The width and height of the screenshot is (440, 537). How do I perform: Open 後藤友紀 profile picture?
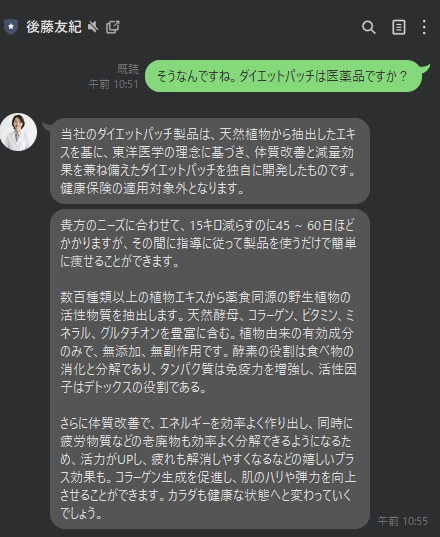point(18,132)
